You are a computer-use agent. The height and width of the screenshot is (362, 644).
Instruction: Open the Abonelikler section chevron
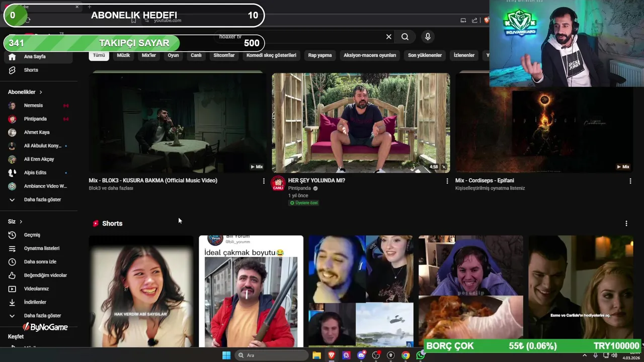41,93
